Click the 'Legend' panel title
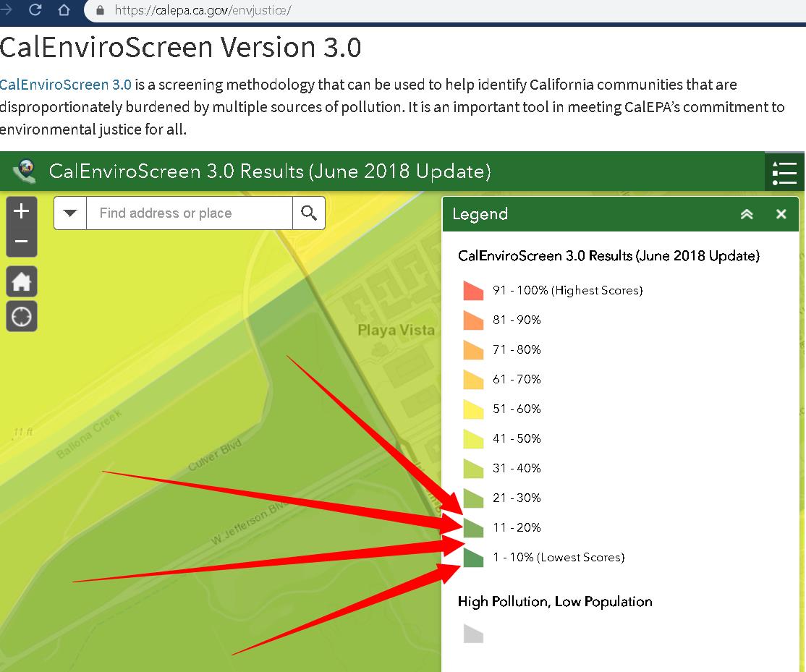Image resolution: width=806 pixels, height=672 pixels. (x=480, y=213)
